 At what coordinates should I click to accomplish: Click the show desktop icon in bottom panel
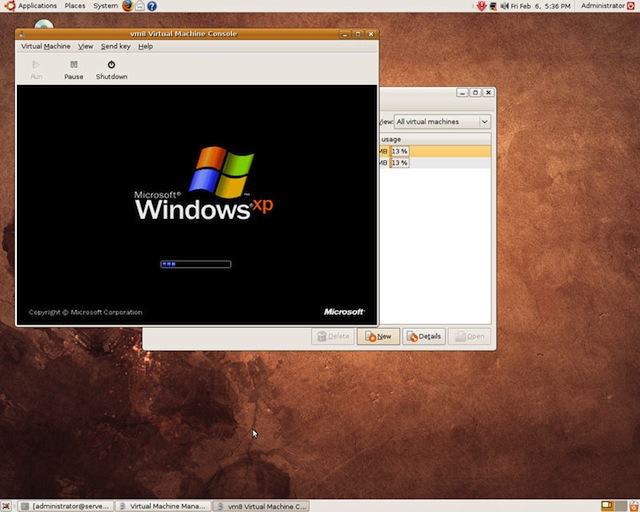(x=6, y=506)
